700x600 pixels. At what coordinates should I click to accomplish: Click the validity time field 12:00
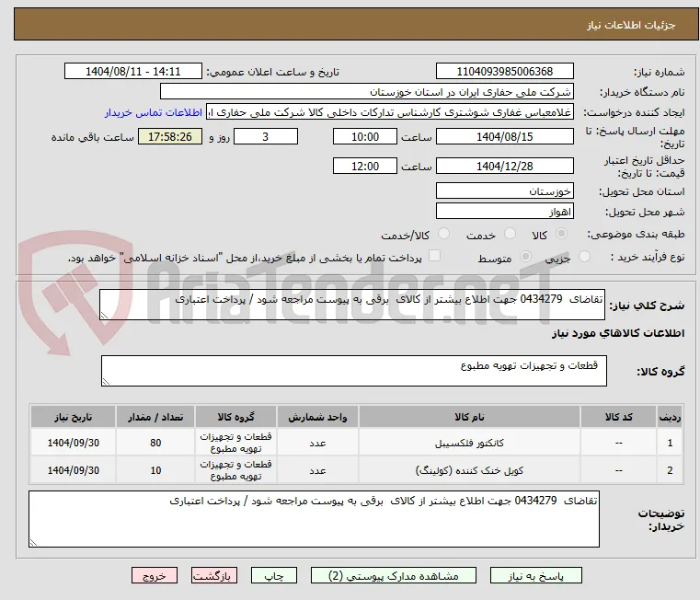click(x=365, y=167)
